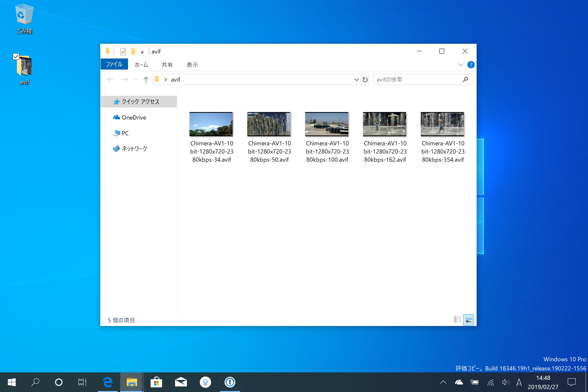588x392 pixels.
Task: Expand the ribbon with the chevron
Action: click(x=460, y=64)
